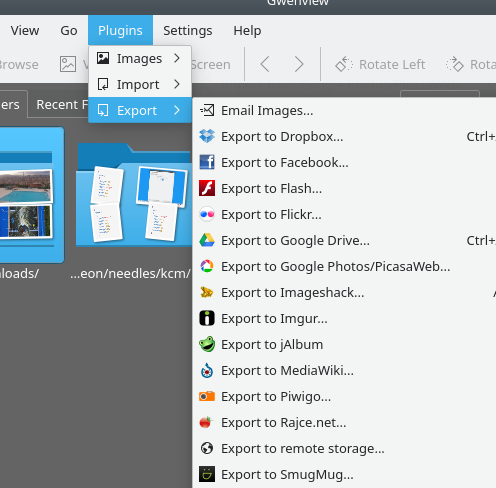Choose Export to SmugMug…

click(344, 474)
